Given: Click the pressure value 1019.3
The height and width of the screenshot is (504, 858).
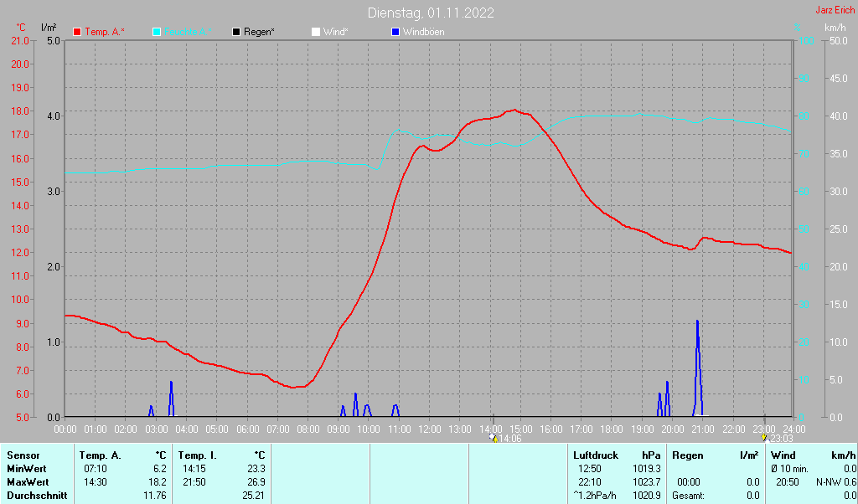Looking at the screenshot, I should 647,469.
